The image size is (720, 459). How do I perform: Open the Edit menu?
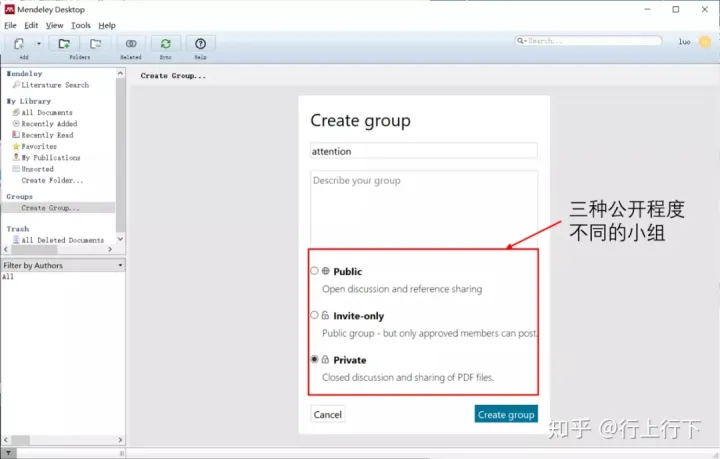click(31, 25)
